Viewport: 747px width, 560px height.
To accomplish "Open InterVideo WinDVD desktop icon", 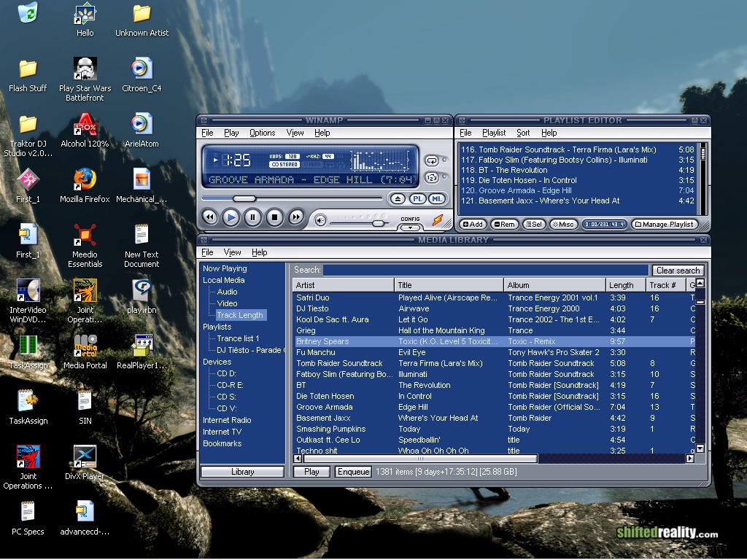I will tap(28, 301).
